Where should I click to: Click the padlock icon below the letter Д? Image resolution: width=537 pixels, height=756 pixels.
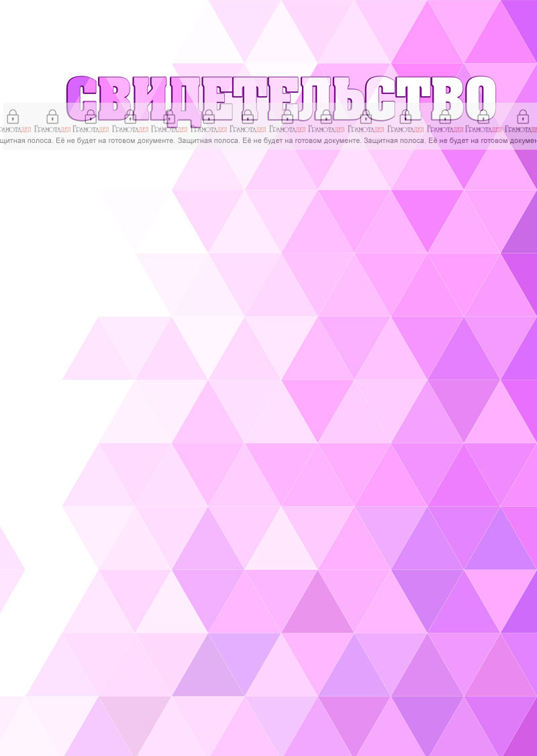[169, 116]
